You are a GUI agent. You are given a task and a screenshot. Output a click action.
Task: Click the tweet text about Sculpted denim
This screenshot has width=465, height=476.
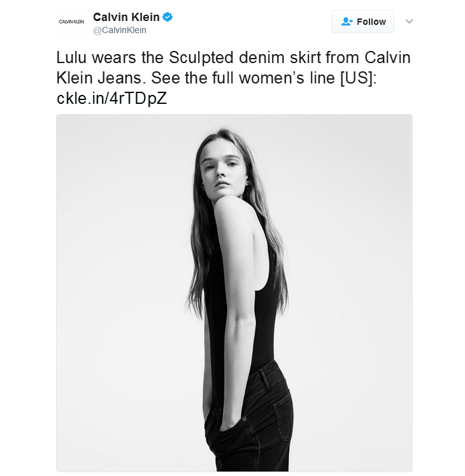(x=233, y=78)
